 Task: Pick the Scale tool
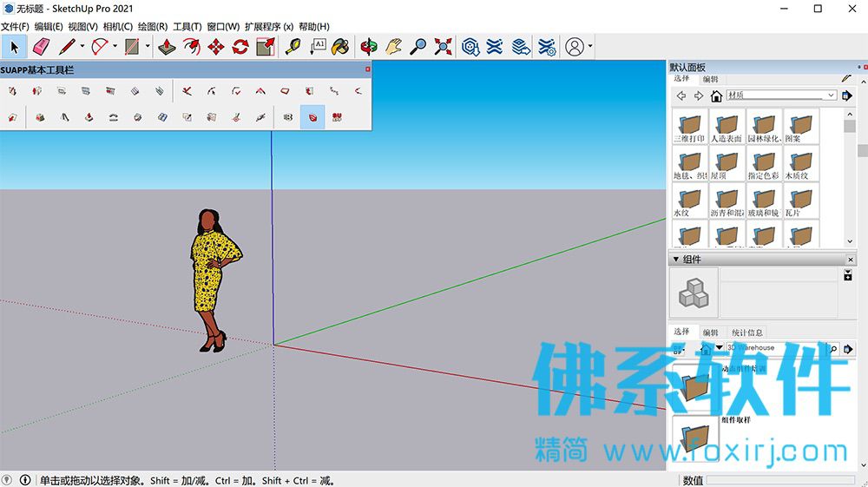tap(266, 47)
